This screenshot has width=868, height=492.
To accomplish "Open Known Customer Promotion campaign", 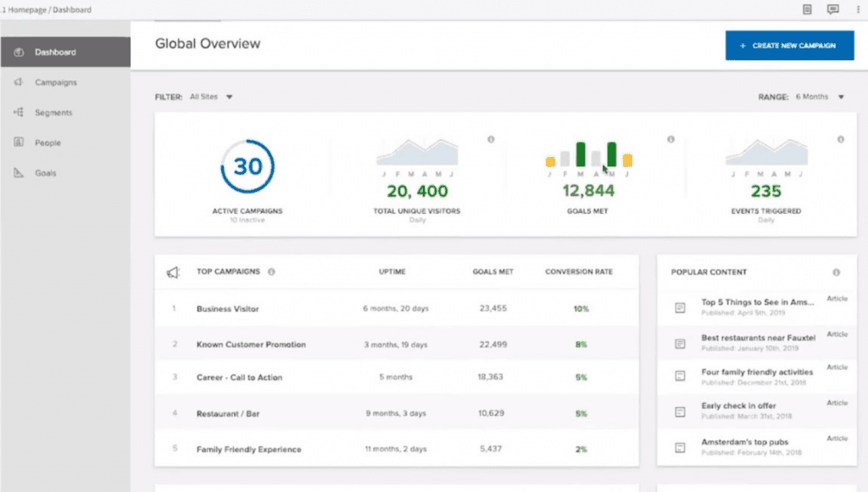I will click(251, 344).
